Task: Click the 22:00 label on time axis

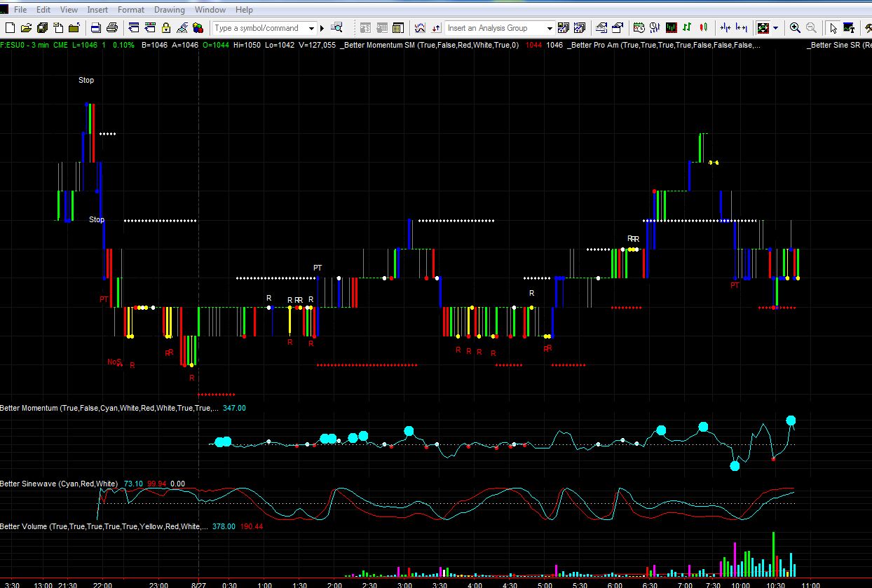Action: tap(102, 584)
